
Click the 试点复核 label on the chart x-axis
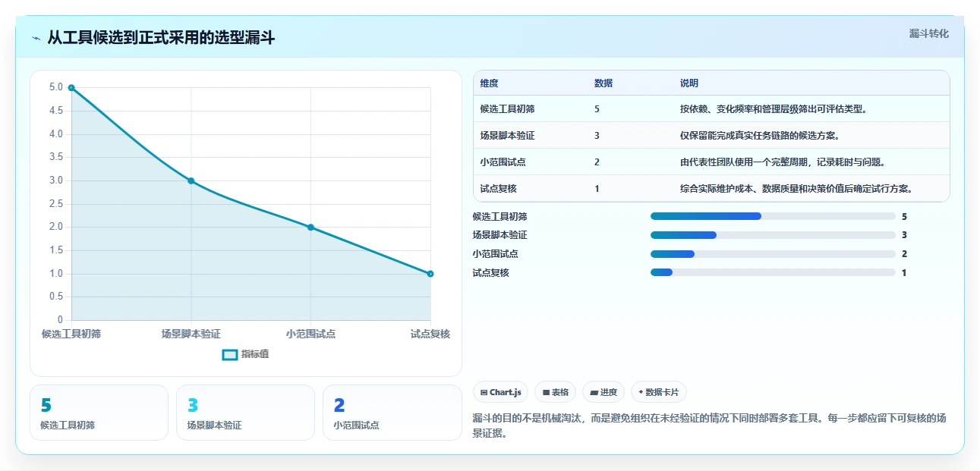(430, 334)
